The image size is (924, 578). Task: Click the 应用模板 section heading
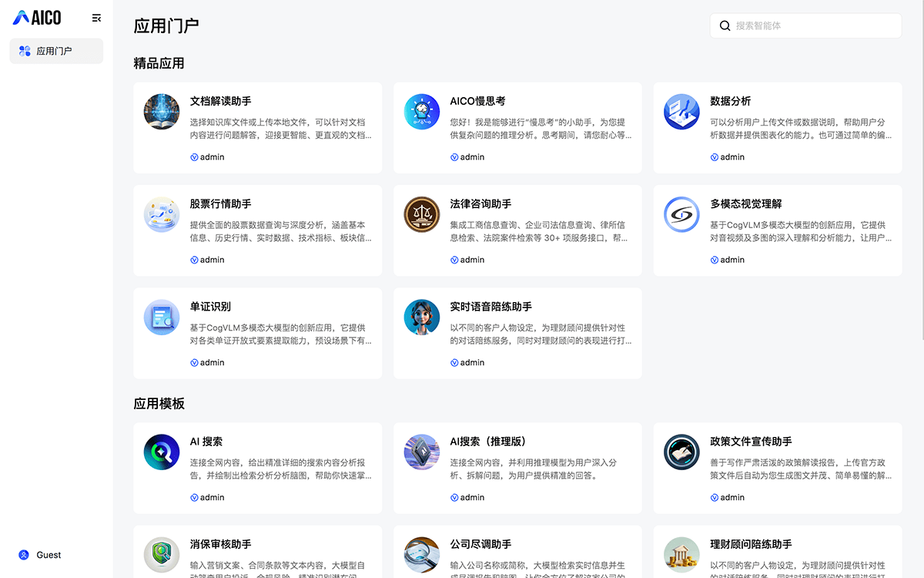159,404
